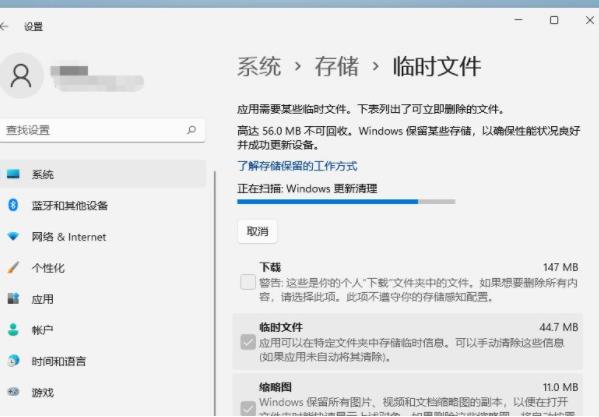The height and width of the screenshot is (417, 599).
Task: Focus the 查找设置 search field
Action: [102, 130]
